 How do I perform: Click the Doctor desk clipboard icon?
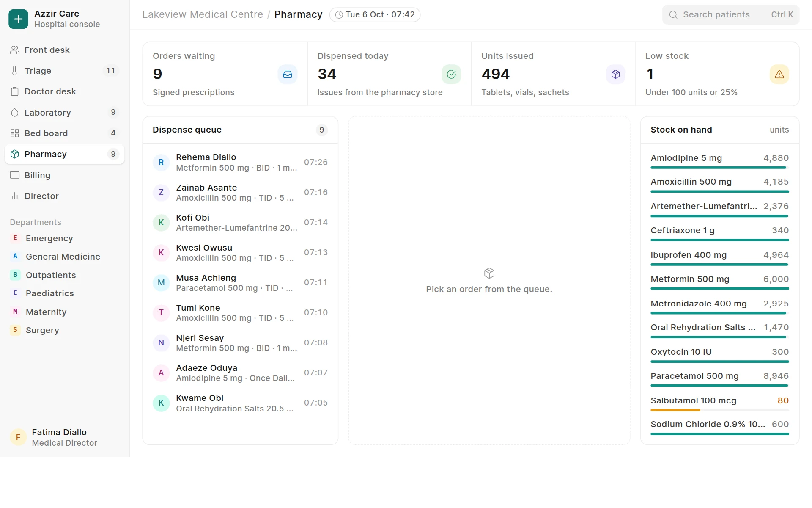15,91
